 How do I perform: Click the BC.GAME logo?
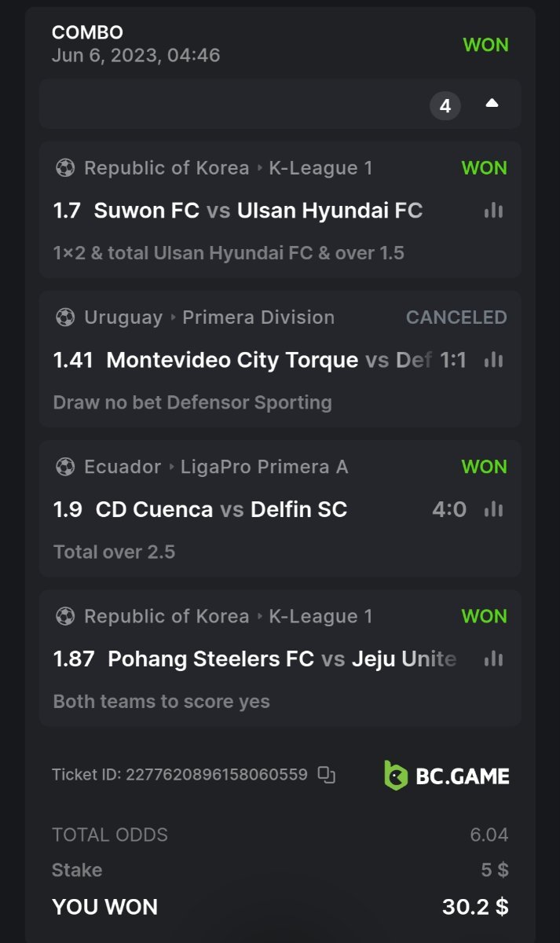point(446,776)
